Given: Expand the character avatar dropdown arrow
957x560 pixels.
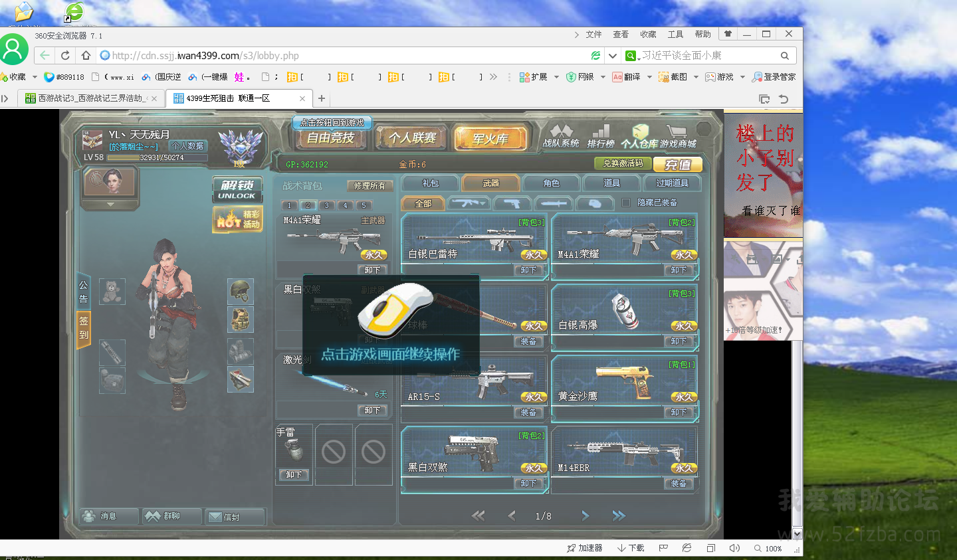Looking at the screenshot, I should (x=110, y=205).
